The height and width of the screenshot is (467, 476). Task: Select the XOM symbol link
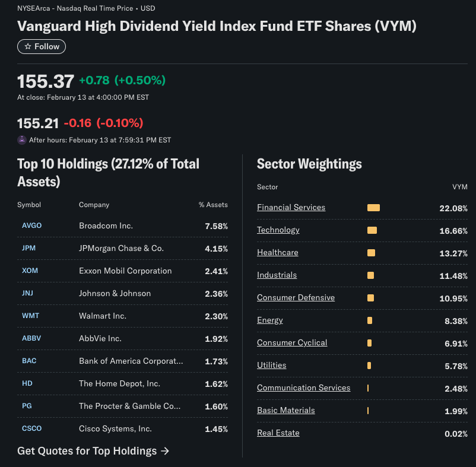click(30, 271)
